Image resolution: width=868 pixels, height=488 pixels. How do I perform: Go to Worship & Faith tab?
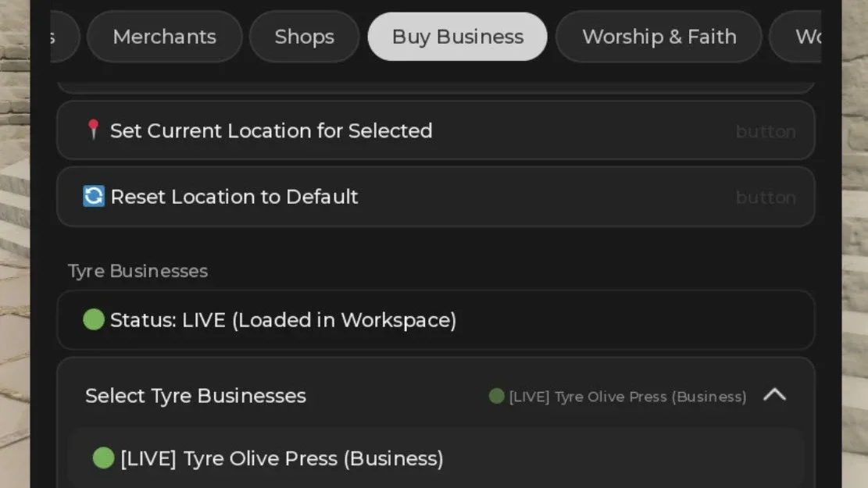pyautogui.click(x=659, y=37)
